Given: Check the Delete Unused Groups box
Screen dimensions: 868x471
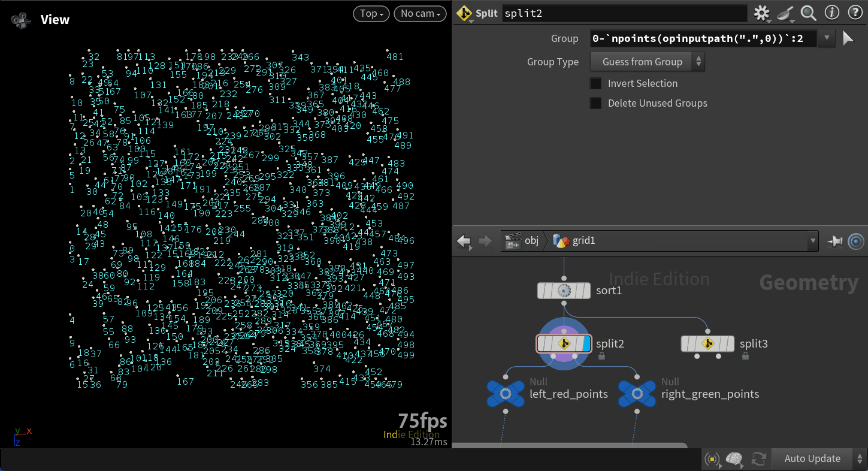Looking at the screenshot, I should [x=595, y=103].
